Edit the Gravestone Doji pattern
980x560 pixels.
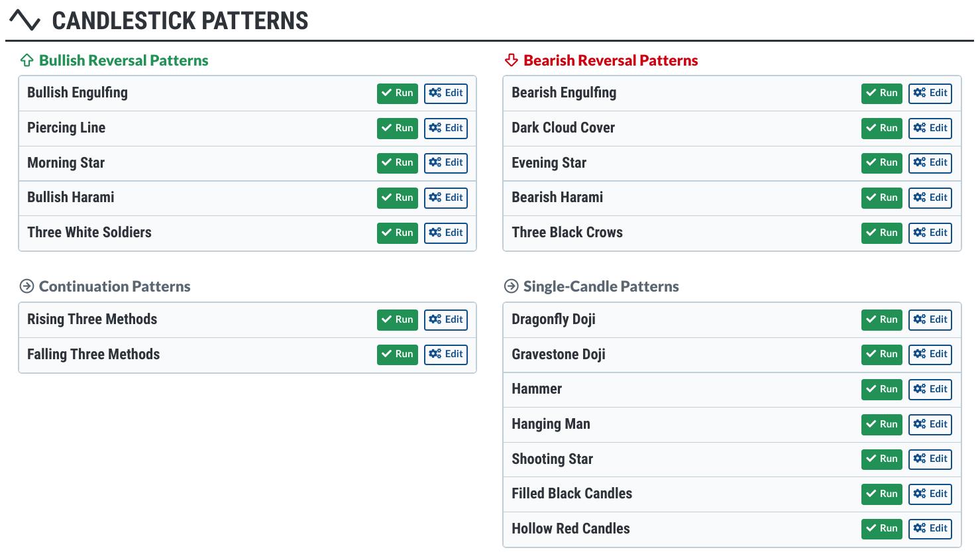[930, 354]
